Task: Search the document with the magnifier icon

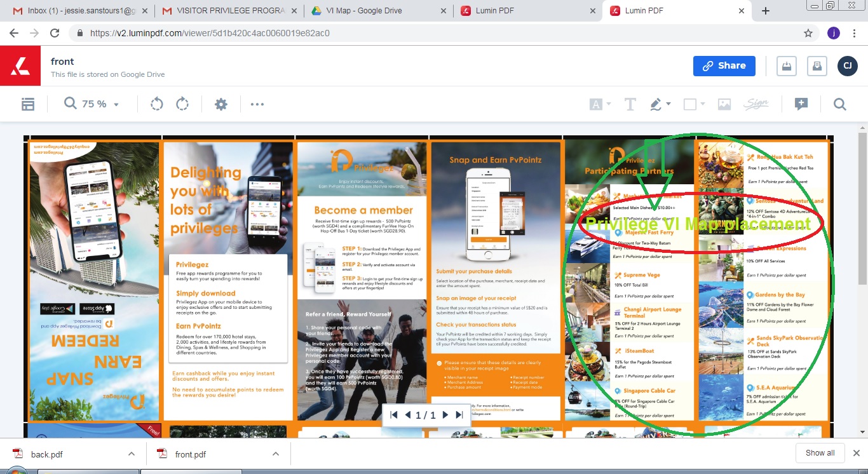Action: pos(840,105)
